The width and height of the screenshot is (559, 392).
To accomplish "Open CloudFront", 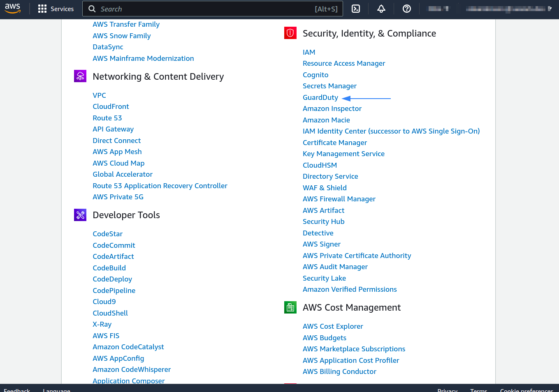I will click(x=111, y=106).
